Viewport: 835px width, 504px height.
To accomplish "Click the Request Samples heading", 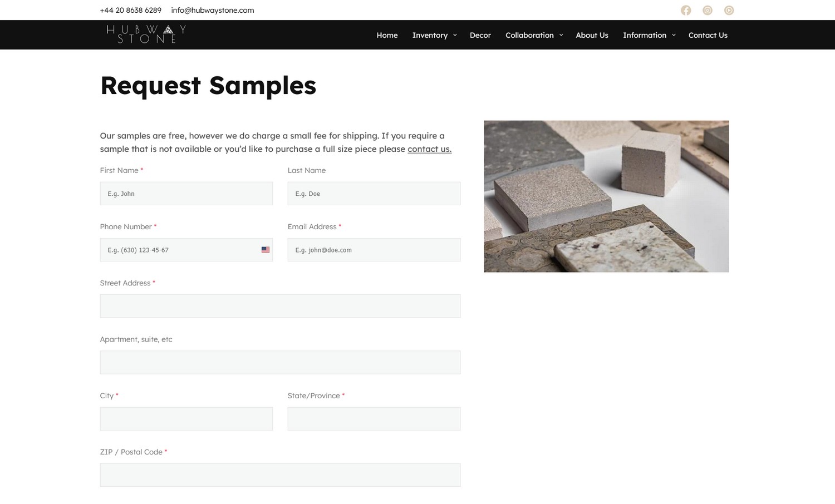I will (x=208, y=86).
